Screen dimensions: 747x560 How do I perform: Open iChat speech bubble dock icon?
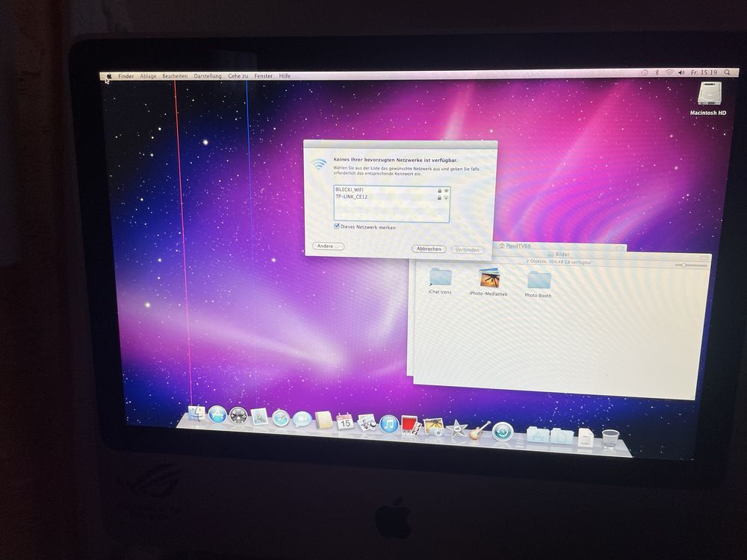302,420
